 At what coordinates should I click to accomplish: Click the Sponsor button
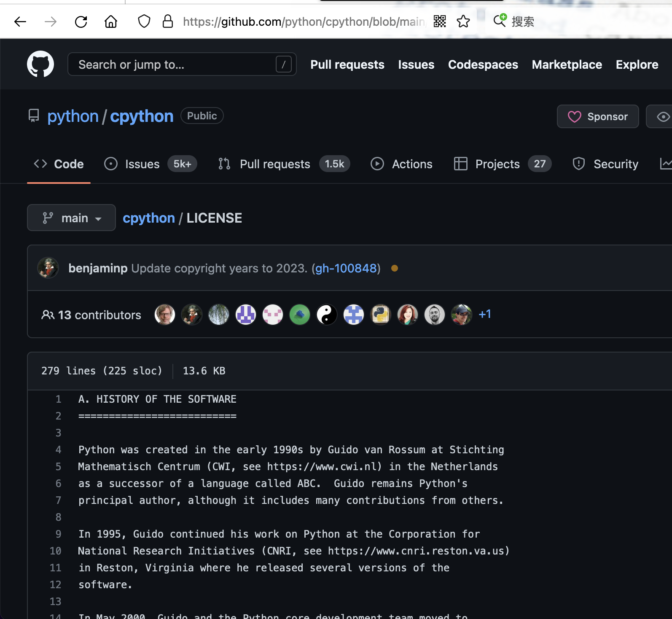tap(598, 116)
